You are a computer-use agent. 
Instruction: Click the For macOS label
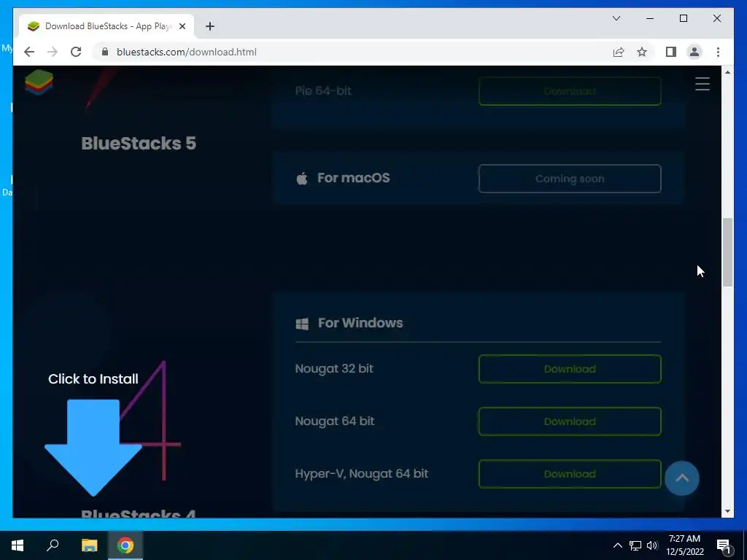tap(354, 178)
